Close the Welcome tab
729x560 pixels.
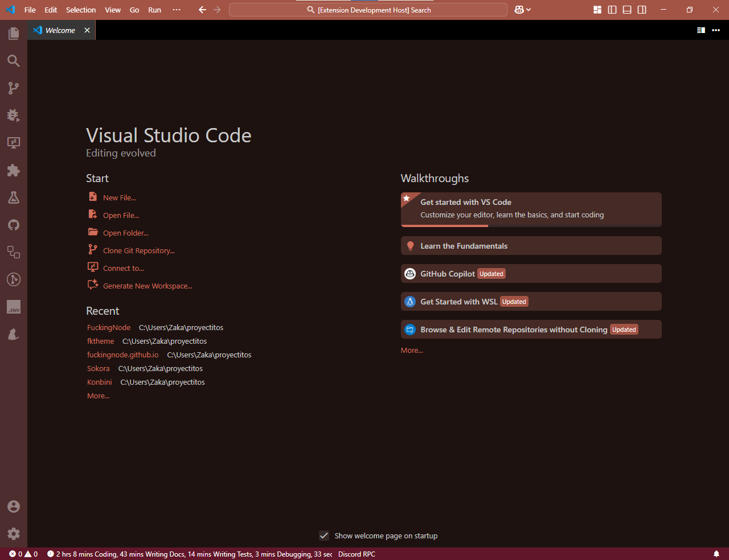click(87, 30)
